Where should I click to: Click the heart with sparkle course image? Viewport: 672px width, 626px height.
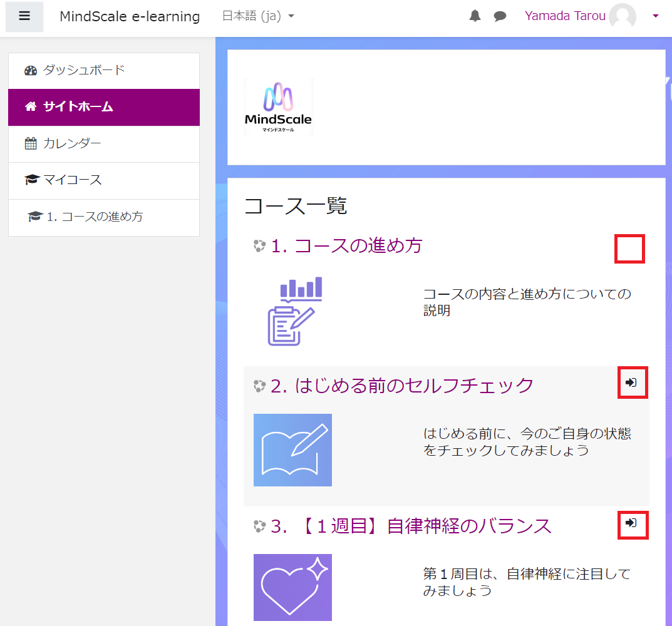pyautogui.click(x=292, y=587)
